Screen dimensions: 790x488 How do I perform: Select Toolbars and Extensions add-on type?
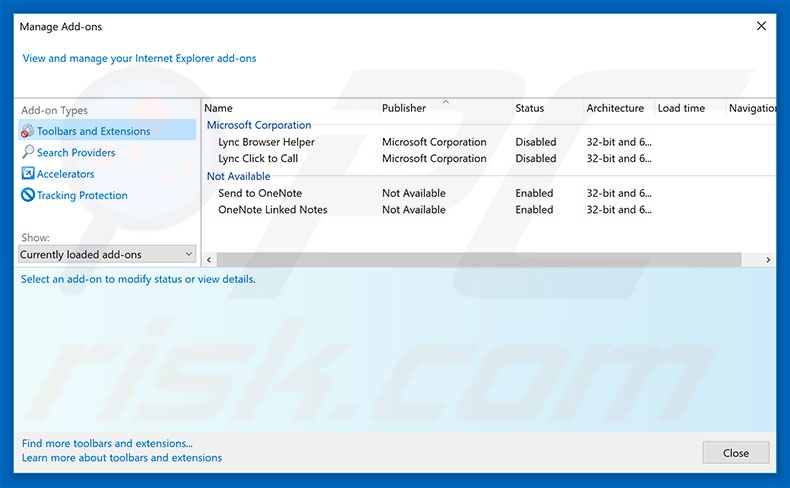107,130
